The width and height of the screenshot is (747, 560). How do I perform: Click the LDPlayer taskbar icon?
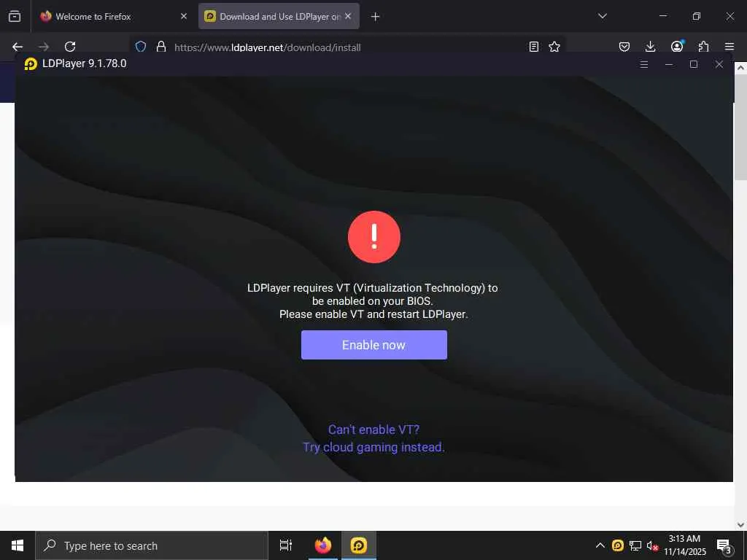(358, 545)
